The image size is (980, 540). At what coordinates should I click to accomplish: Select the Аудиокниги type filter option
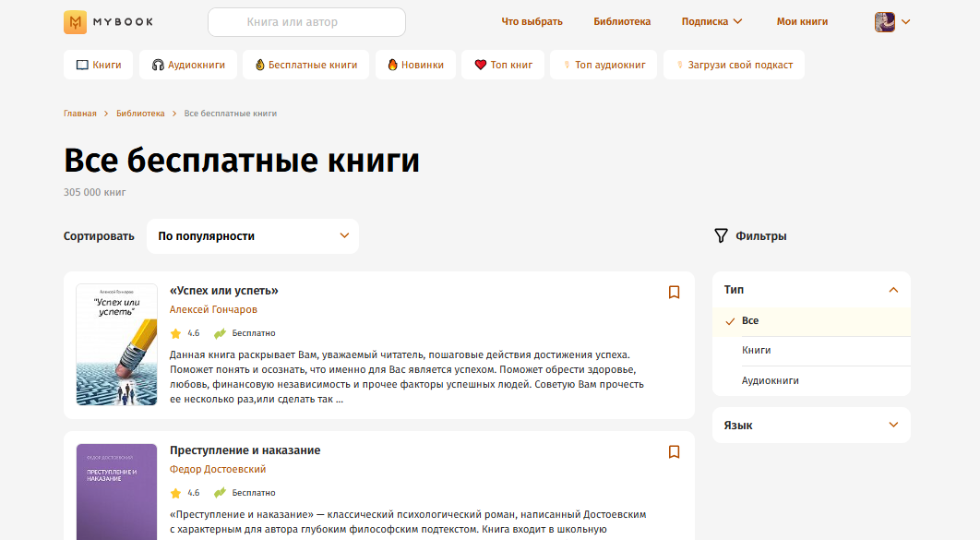[811, 380]
